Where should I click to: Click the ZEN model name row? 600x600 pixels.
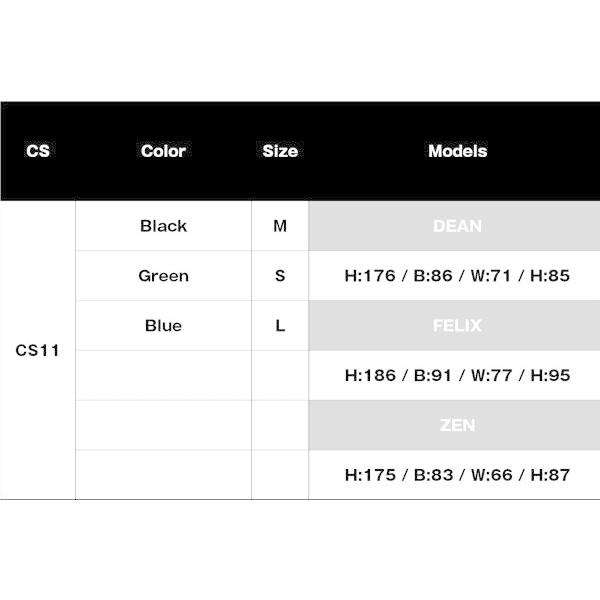(x=457, y=425)
